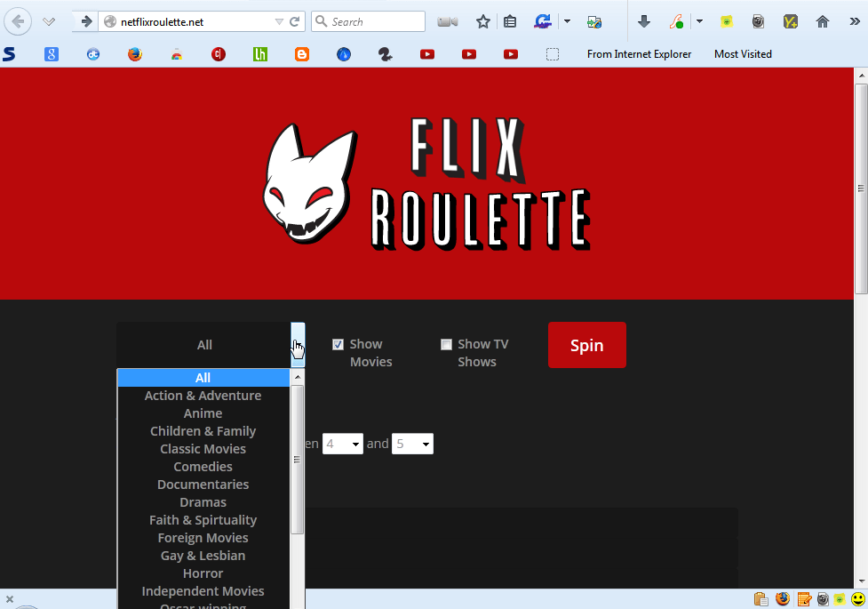Viewport: 868px width, 609px height.
Task: Open the history dropdown chevron beside back button
Action: (x=49, y=22)
